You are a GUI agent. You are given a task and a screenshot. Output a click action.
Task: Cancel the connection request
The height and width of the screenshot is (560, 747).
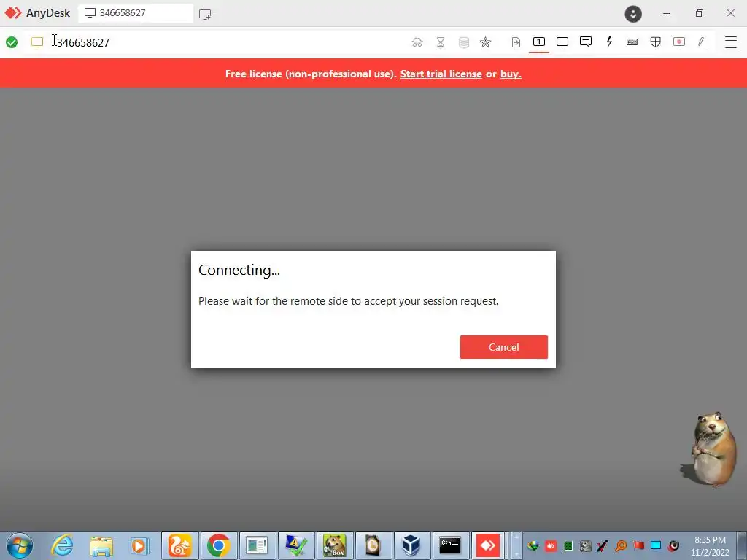(503, 347)
